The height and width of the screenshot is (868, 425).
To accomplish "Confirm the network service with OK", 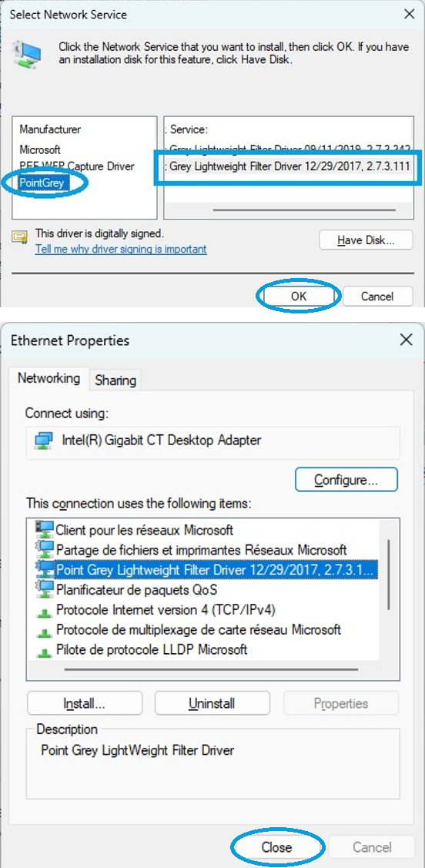I will point(298,297).
